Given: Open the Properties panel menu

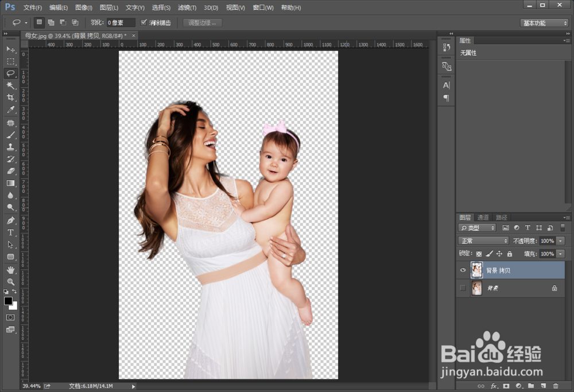Looking at the screenshot, I should coord(567,40).
